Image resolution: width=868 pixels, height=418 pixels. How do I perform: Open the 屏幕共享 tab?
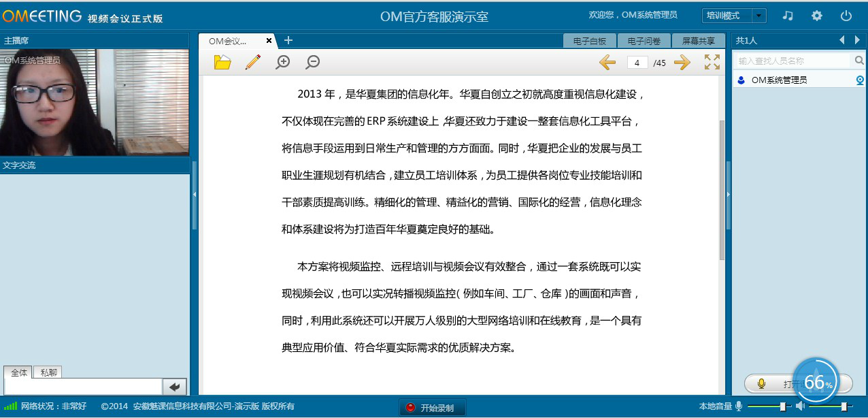click(x=699, y=41)
